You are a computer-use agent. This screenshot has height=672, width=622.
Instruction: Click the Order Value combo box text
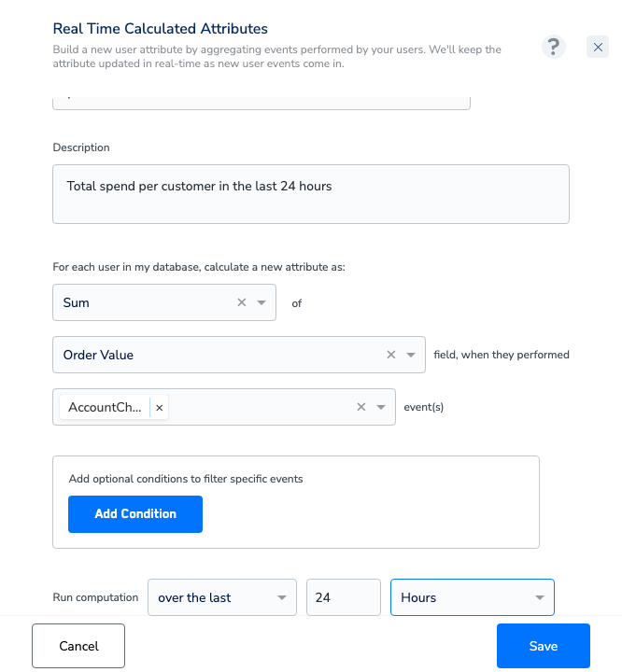tap(98, 355)
